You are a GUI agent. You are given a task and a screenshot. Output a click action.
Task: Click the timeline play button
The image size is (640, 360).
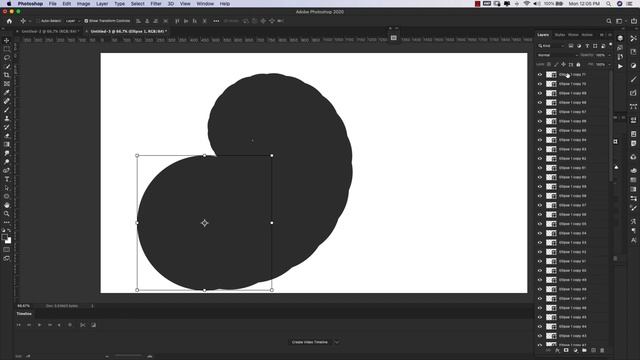[39, 325]
